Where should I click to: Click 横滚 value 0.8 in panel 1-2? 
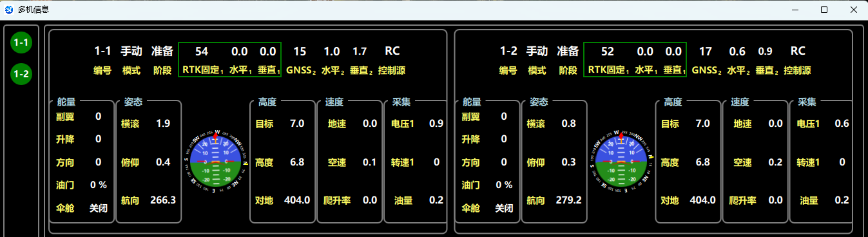point(569,123)
